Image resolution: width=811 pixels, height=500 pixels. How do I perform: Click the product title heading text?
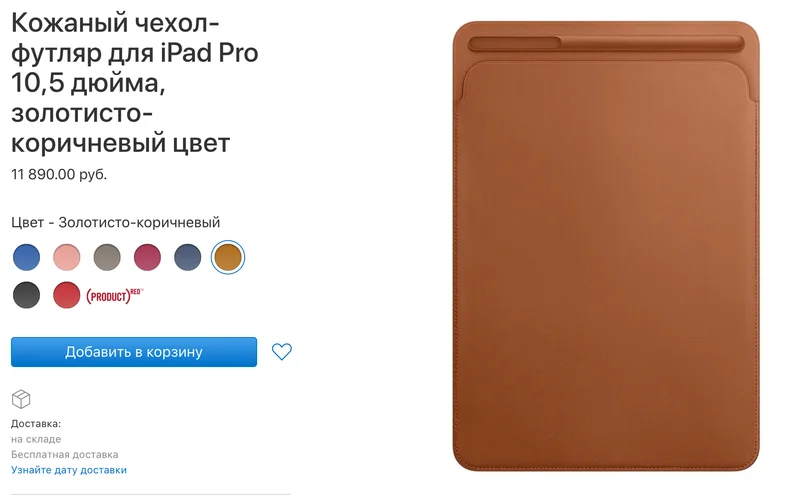[134, 83]
